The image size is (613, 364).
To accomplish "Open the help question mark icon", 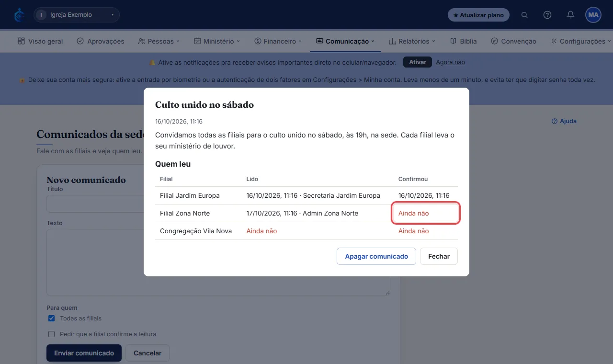I will click(547, 15).
